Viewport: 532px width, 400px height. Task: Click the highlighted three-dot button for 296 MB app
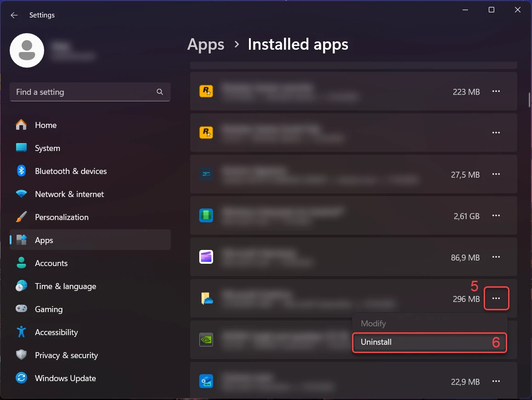[x=496, y=299]
